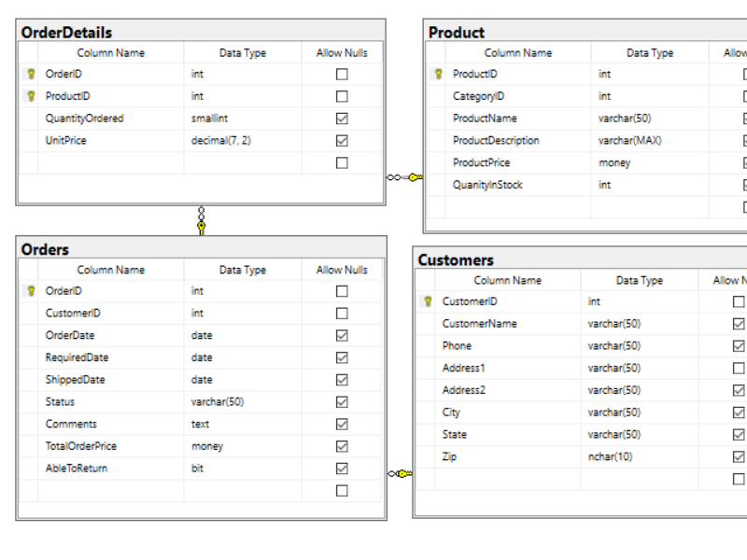
Task: Click the relationship key line joining OrderDetails and Orders
Action: coord(201,220)
